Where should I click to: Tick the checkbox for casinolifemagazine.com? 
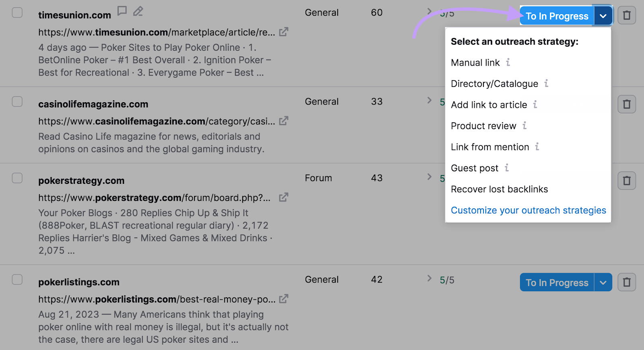pos(17,101)
